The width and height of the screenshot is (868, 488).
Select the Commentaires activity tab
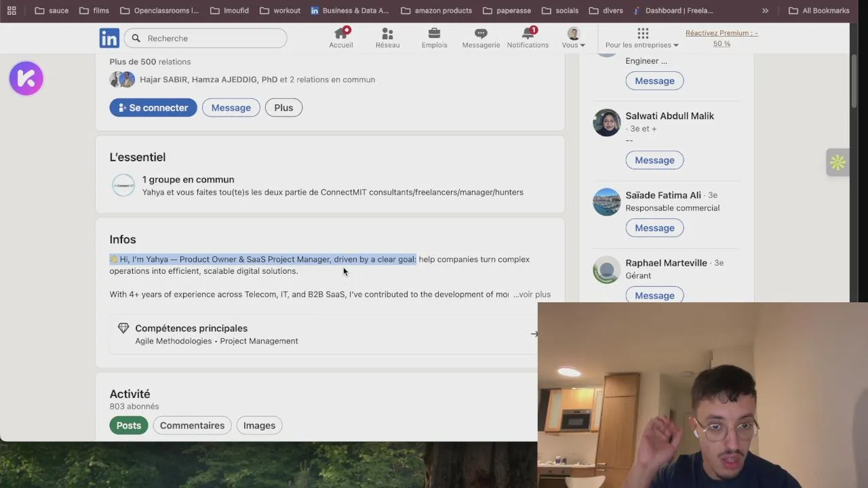(x=192, y=426)
